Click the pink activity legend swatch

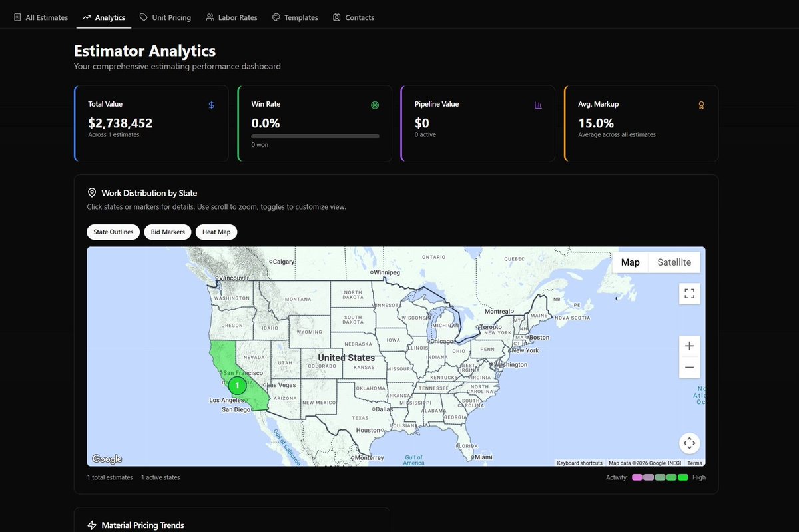pos(637,477)
